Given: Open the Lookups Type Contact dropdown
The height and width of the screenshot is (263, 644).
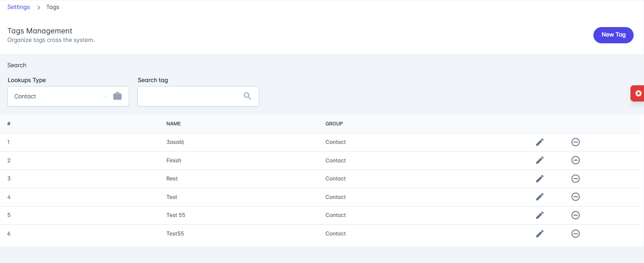Looking at the screenshot, I should 68,97.
